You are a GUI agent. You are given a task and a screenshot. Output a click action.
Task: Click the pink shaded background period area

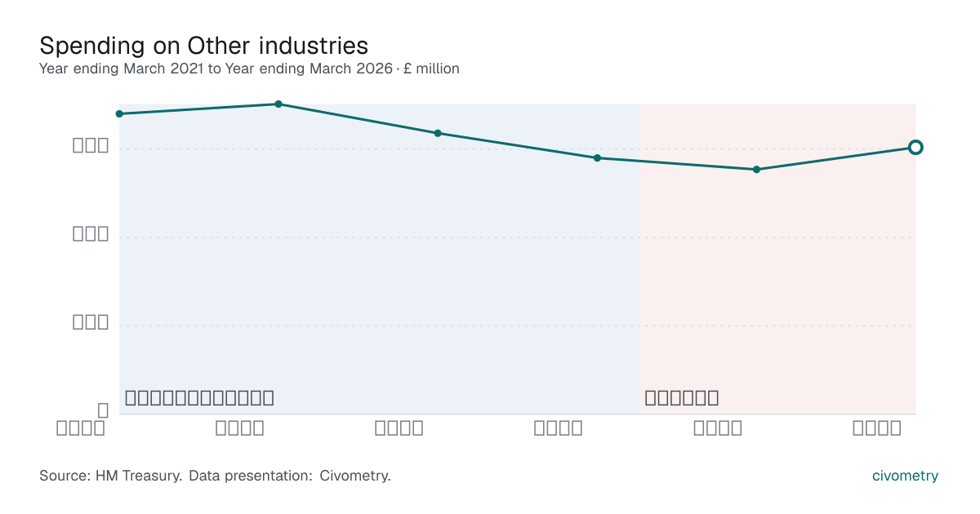click(x=777, y=259)
